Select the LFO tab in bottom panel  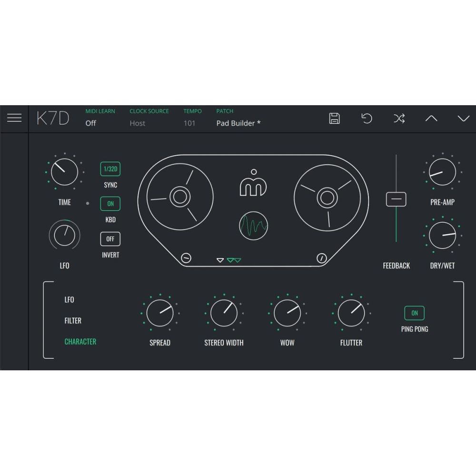69,299
